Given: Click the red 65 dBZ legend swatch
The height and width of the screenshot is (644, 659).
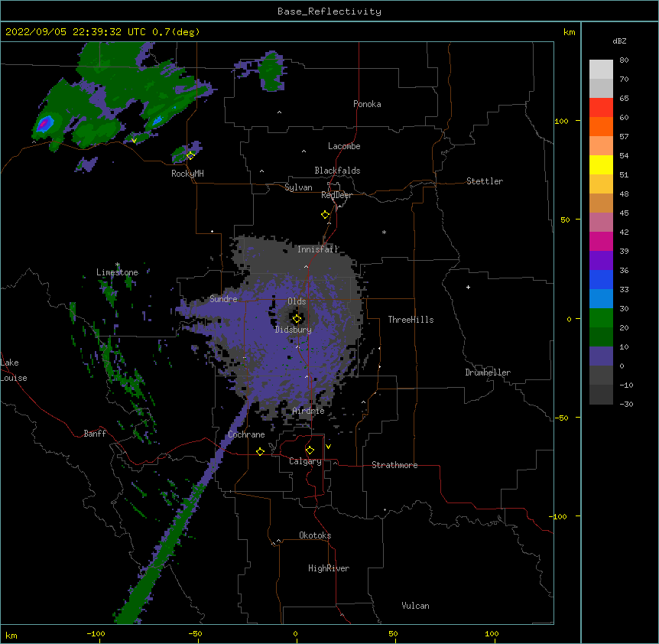Looking at the screenshot, I should tap(601, 108).
